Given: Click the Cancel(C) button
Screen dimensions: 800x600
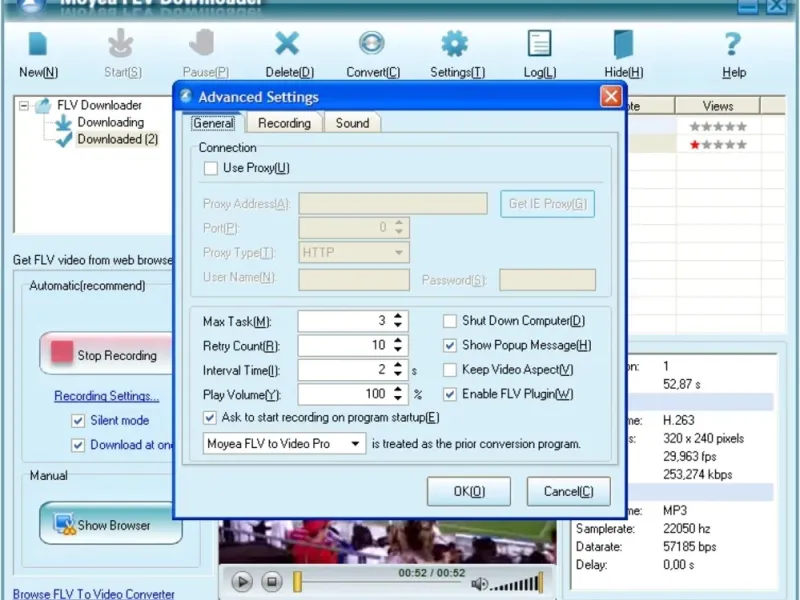Looking at the screenshot, I should coord(568,491).
